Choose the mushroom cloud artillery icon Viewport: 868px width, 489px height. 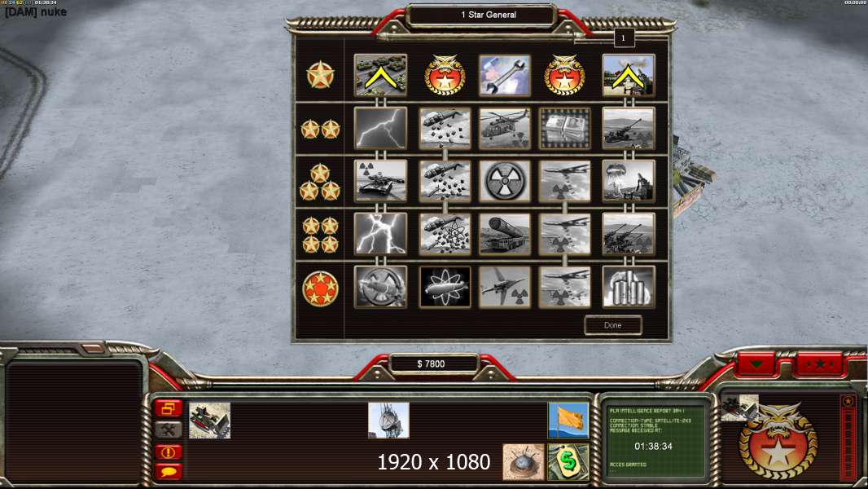coord(629,181)
